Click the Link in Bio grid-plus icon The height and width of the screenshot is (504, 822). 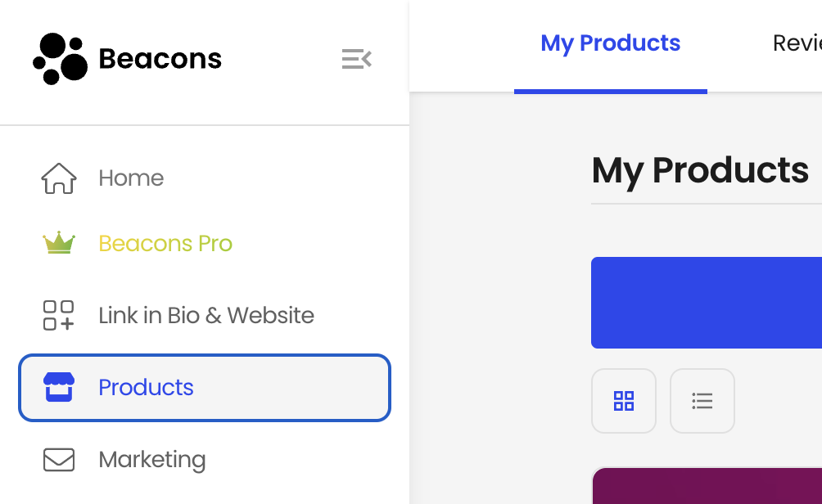click(x=58, y=315)
